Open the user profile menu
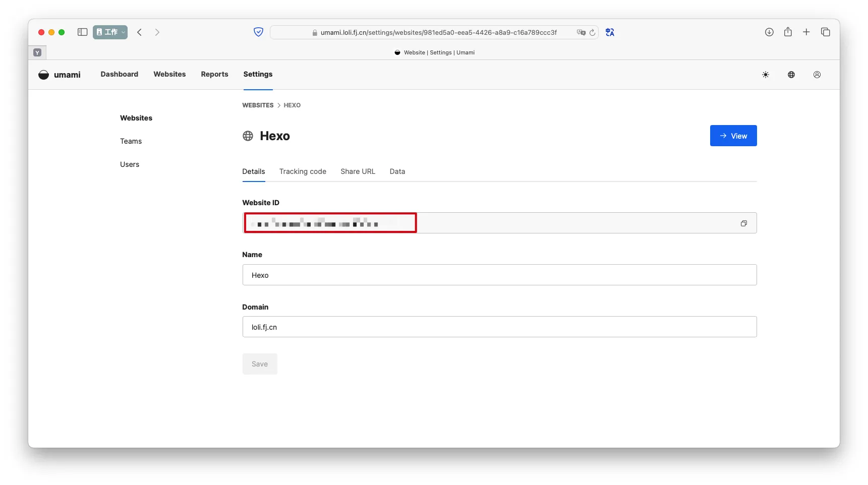Image resolution: width=868 pixels, height=485 pixels. click(817, 75)
